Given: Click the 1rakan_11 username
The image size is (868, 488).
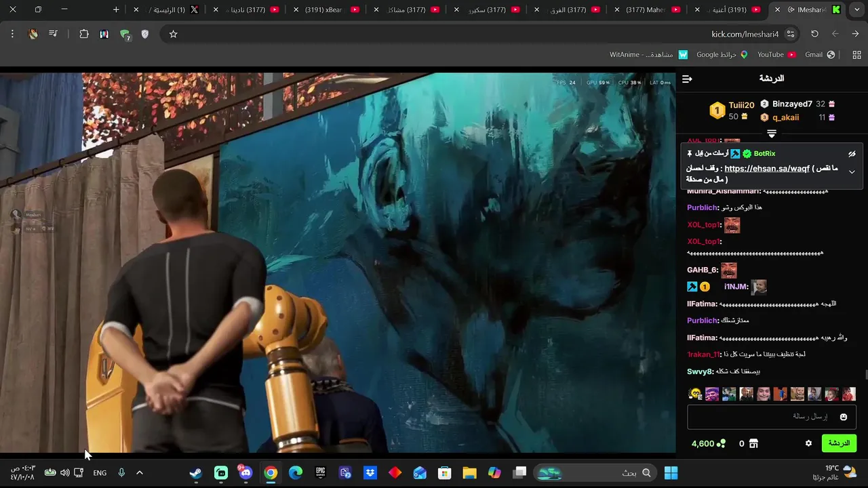Looking at the screenshot, I should click(x=703, y=354).
